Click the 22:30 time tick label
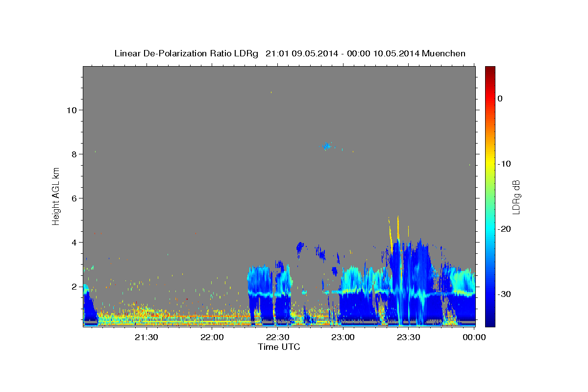 (278, 337)
